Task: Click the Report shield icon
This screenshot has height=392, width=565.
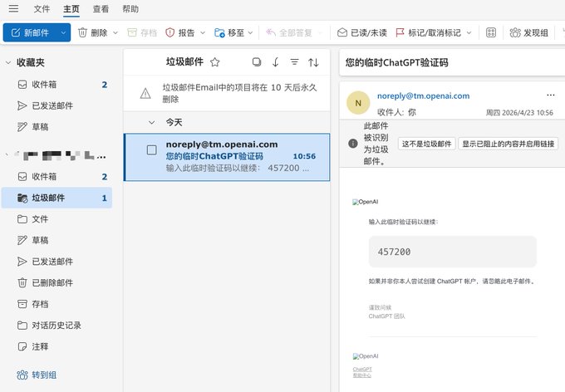Action: pos(170,32)
